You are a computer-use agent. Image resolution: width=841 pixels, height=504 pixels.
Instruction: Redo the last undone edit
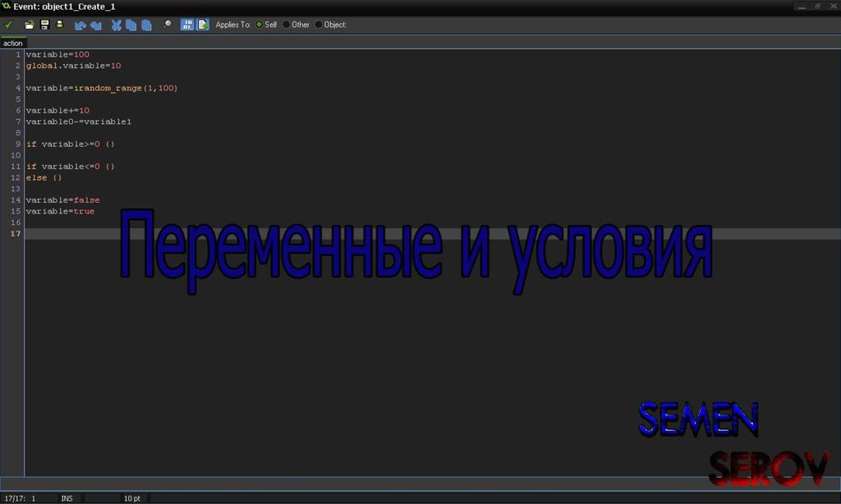coord(96,25)
